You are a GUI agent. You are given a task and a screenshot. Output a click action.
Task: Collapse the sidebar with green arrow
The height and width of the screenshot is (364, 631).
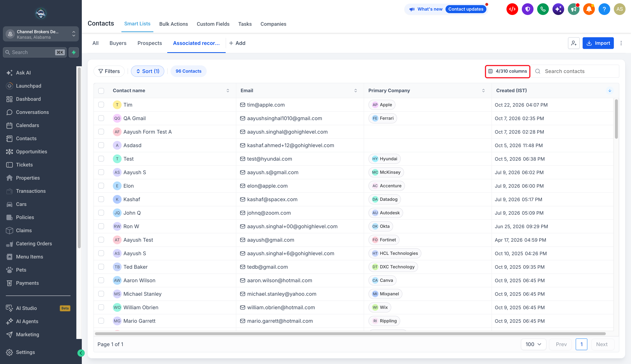[x=81, y=353]
